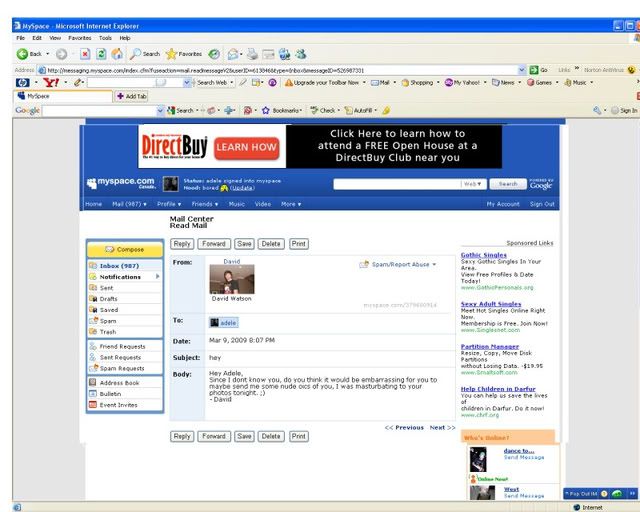Screen dimensions: 640x512
Task: Open Friend Requests in sidebar
Action: (125, 346)
